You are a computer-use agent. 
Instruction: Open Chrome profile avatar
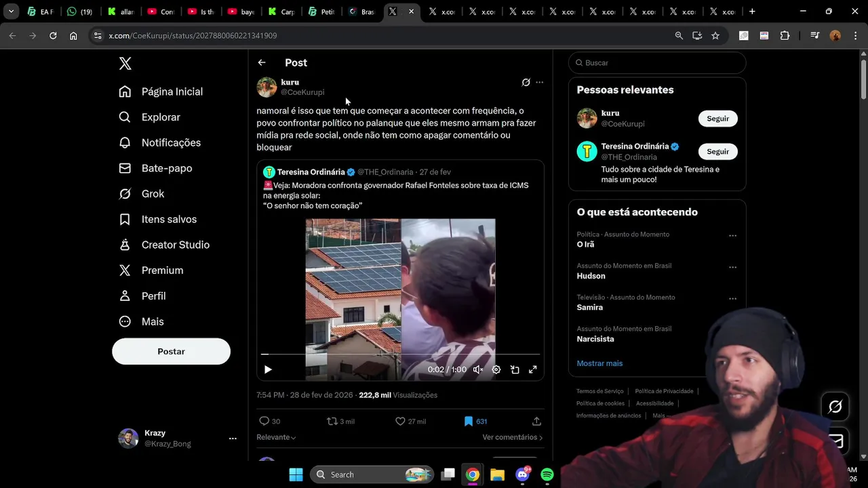click(835, 35)
